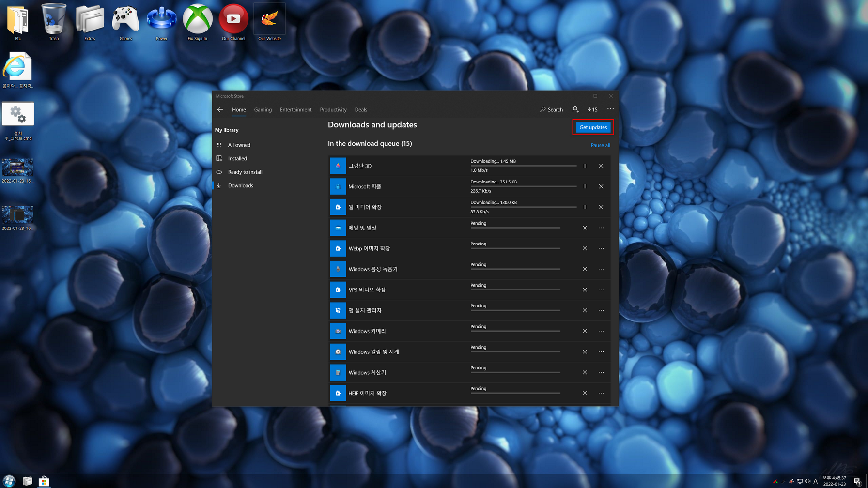Image resolution: width=868 pixels, height=488 pixels.
Task: Open more options for Windows 카메라
Action: click(601, 331)
